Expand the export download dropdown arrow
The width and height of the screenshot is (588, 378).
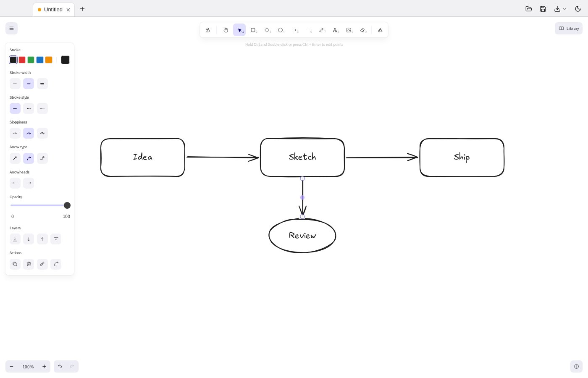coord(564,9)
